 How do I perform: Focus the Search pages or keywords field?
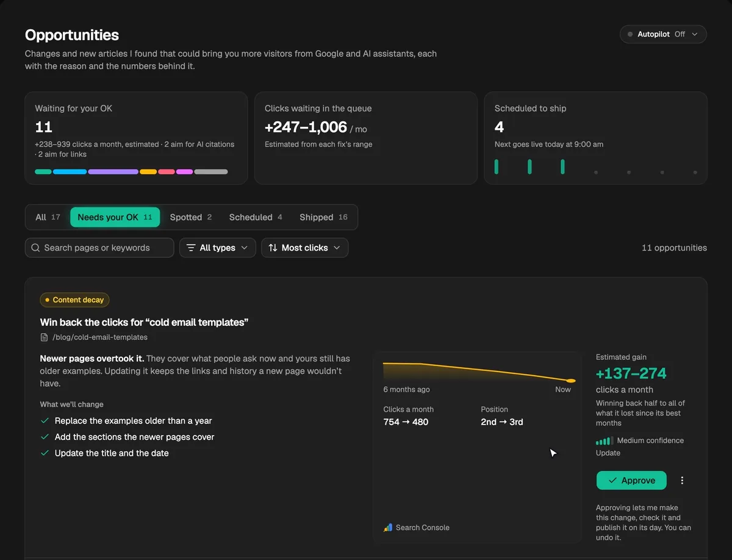[99, 248]
